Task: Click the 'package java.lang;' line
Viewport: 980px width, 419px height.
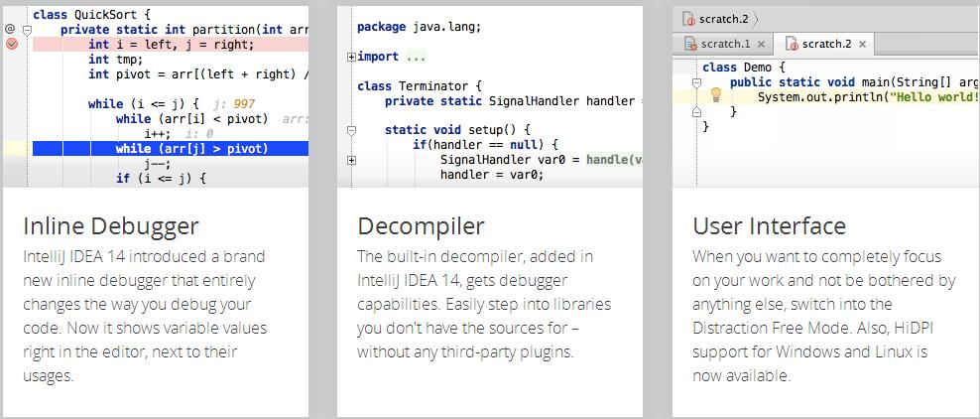Action: click(x=420, y=27)
